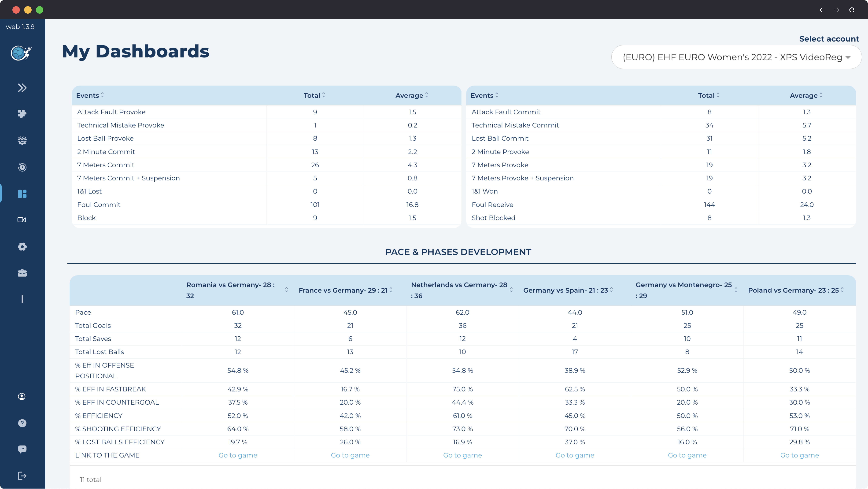Click the handball app logo

pos(21,53)
